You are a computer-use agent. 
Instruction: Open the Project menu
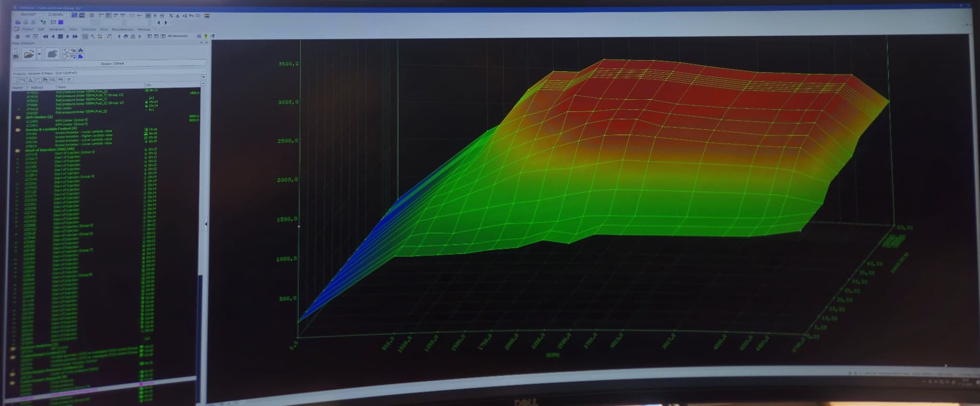click(x=27, y=30)
